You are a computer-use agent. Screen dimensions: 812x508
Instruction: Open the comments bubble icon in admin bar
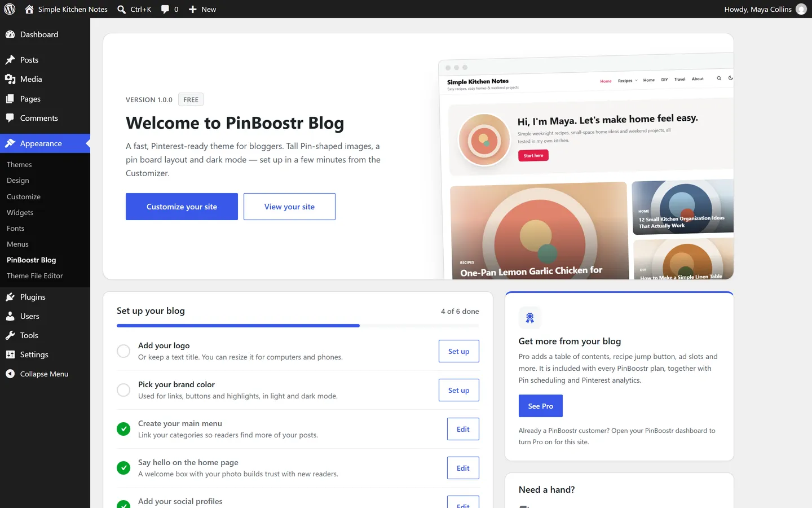(165, 9)
